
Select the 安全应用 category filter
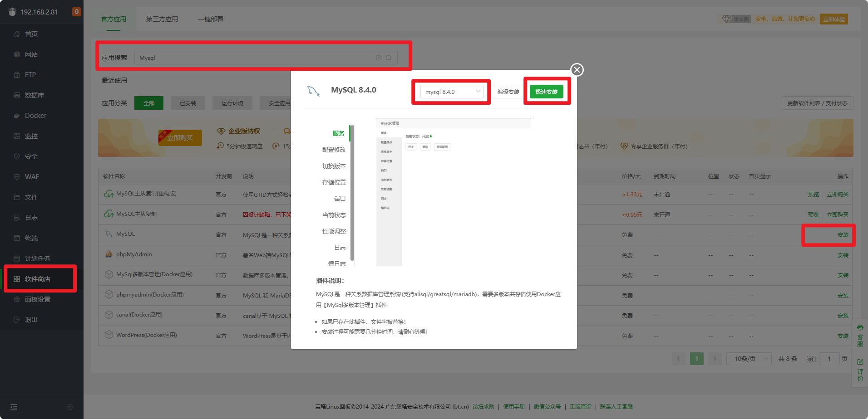coord(276,103)
